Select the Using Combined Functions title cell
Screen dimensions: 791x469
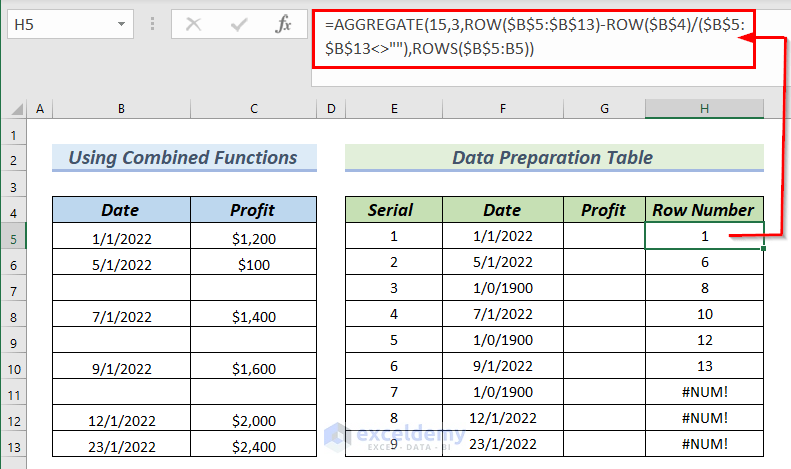(x=183, y=157)
